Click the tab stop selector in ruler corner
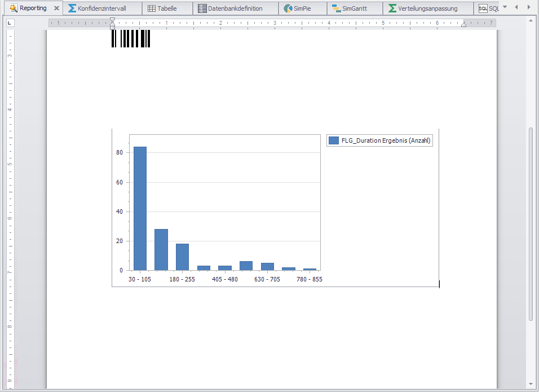Viewport: 539px width, 392px height. pyautogui.click(x=9, y=23)
